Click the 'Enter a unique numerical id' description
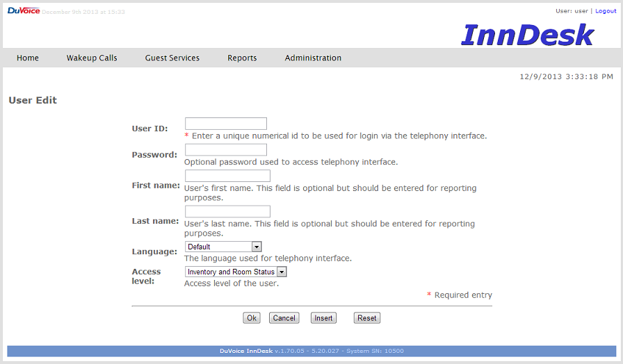 339,135
